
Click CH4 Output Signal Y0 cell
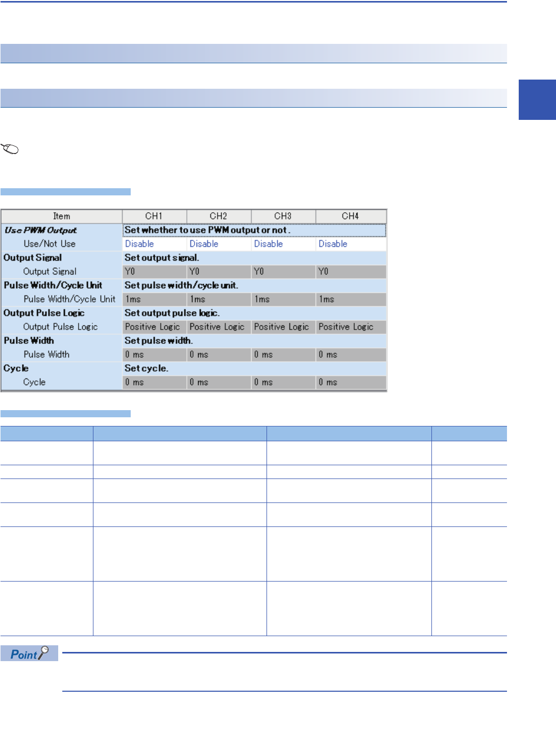pos(351,271)
